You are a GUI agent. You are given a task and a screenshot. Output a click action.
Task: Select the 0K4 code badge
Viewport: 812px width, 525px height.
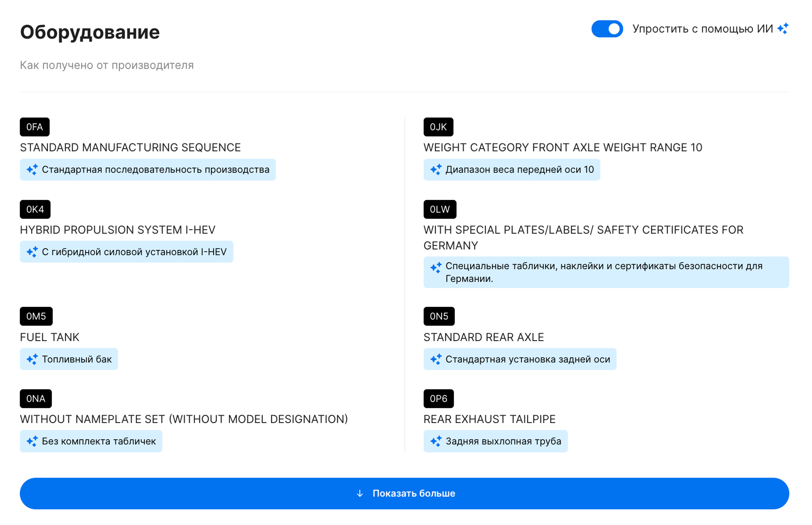coord(35,209)
